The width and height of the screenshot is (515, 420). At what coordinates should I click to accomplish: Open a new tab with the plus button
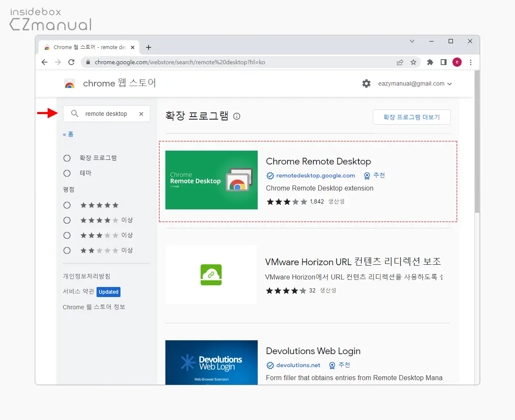coord(149,47)
